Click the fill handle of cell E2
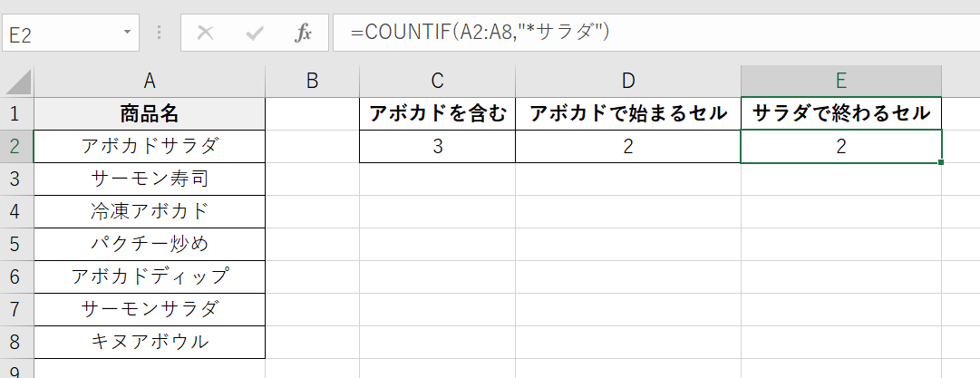The width and height of the screenshot is (980, 378). coord(942,162)
